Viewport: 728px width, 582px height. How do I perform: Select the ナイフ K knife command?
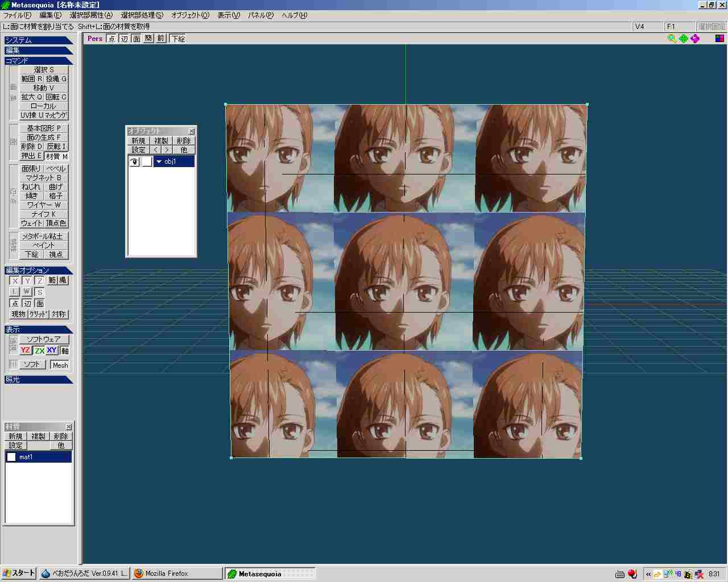44,214
